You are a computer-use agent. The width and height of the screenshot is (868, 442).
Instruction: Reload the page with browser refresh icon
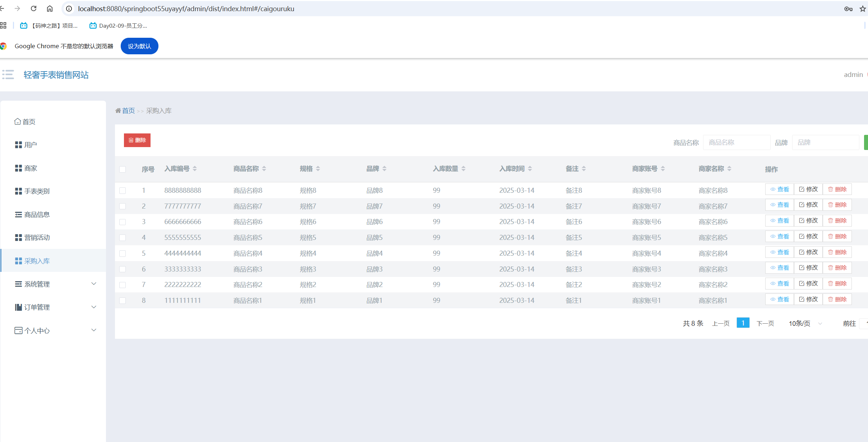click(33, 9)
